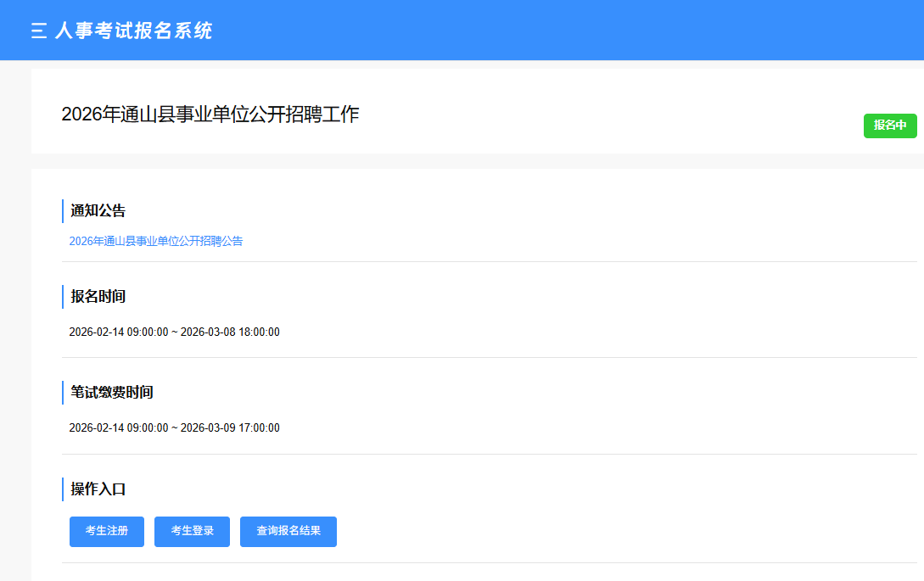The height and width of the screenshot is (581, 924).
Task: Click the 人事考试报名系统 header title
Action: click(x=133, y=31)
